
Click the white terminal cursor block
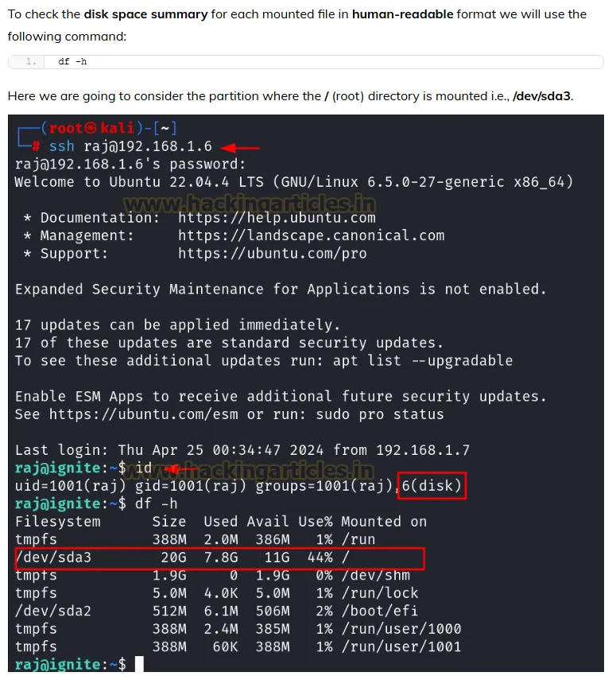(x=139, y=664)
